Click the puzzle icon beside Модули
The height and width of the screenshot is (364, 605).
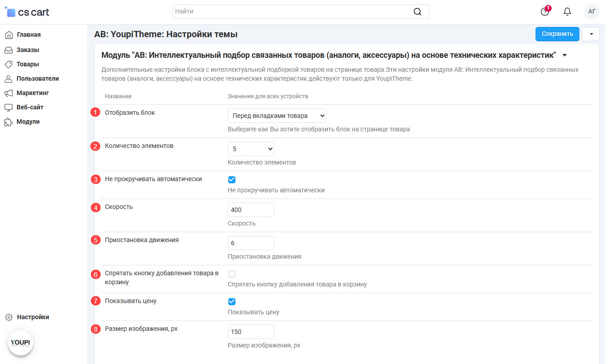8,122
